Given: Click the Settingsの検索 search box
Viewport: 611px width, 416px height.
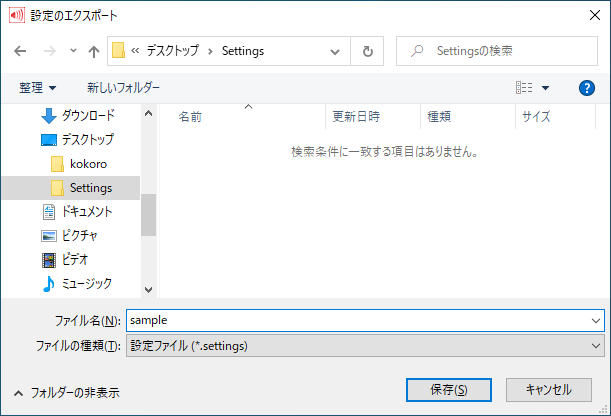Looking at the screenshot, I should (x=497, y=51).
